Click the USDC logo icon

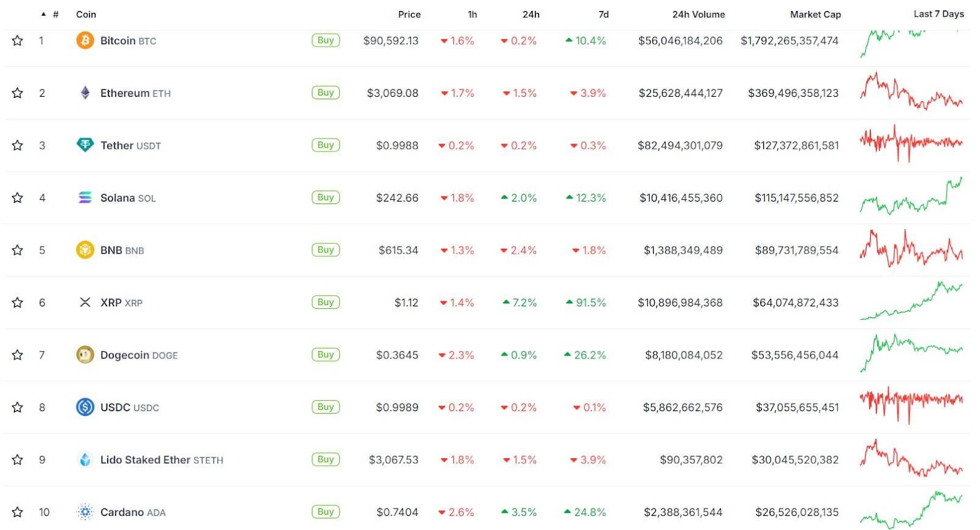click(x=85, y=407)
